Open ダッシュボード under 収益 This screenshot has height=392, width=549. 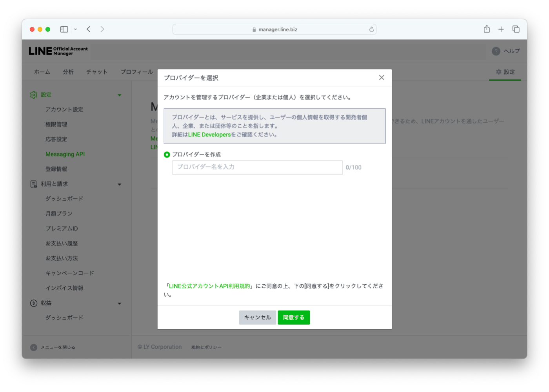(x=64, y=318)
